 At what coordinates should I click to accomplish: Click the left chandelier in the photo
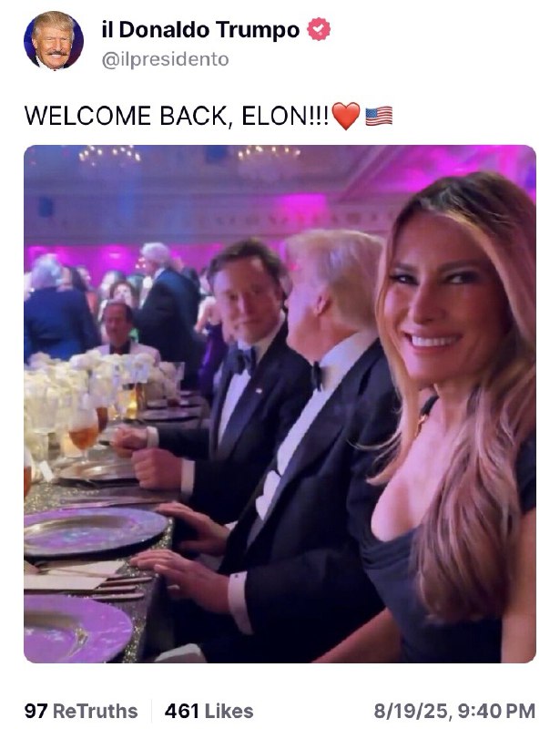coord(109,153)
